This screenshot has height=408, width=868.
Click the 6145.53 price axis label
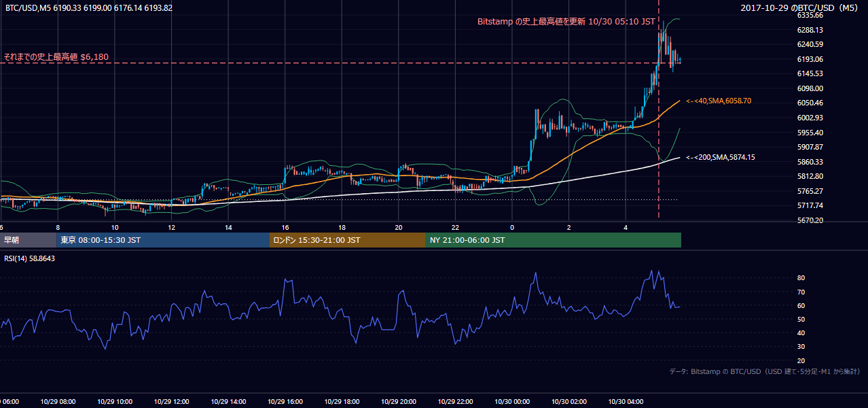(810, 73)
